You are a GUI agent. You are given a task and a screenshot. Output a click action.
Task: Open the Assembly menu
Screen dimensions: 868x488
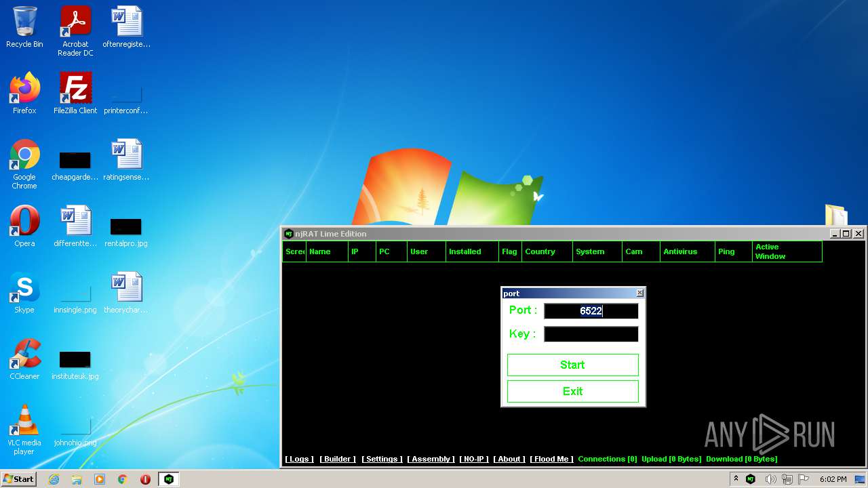point(431,459)
